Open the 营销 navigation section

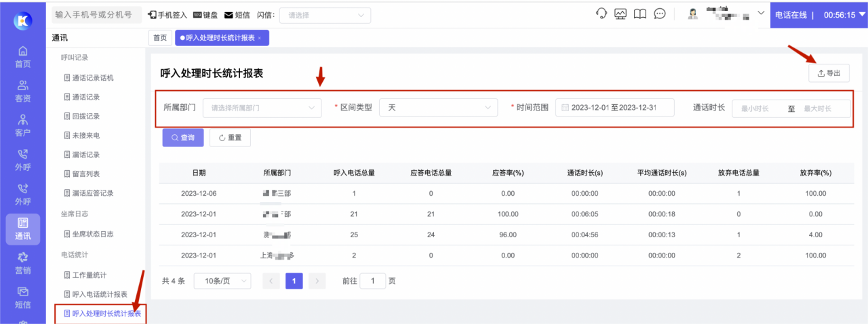tap(22, 264)
